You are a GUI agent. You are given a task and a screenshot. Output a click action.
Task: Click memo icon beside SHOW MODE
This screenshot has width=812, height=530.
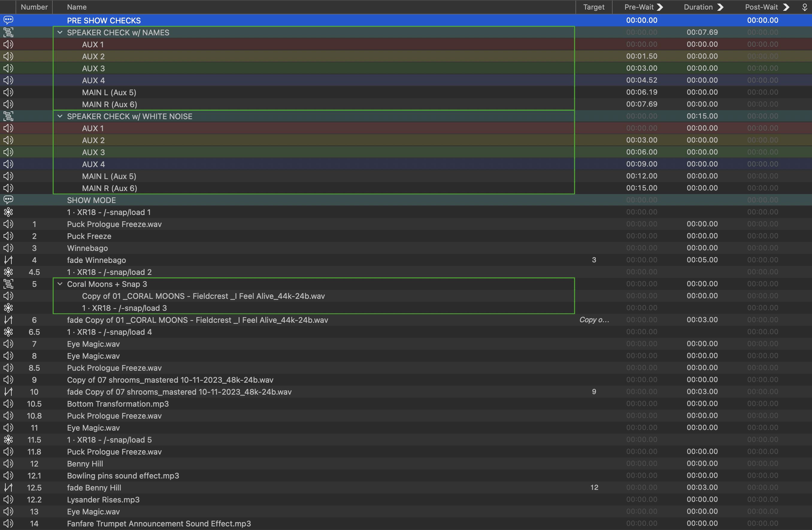point(8,200)
